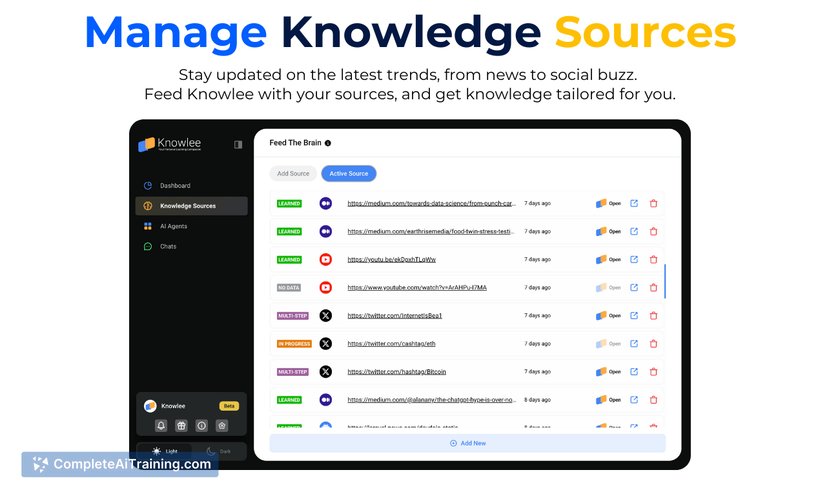820x490 pixels.
Task: Click the info icon beside Feed The Brain
Action: [x=328, y=143]
